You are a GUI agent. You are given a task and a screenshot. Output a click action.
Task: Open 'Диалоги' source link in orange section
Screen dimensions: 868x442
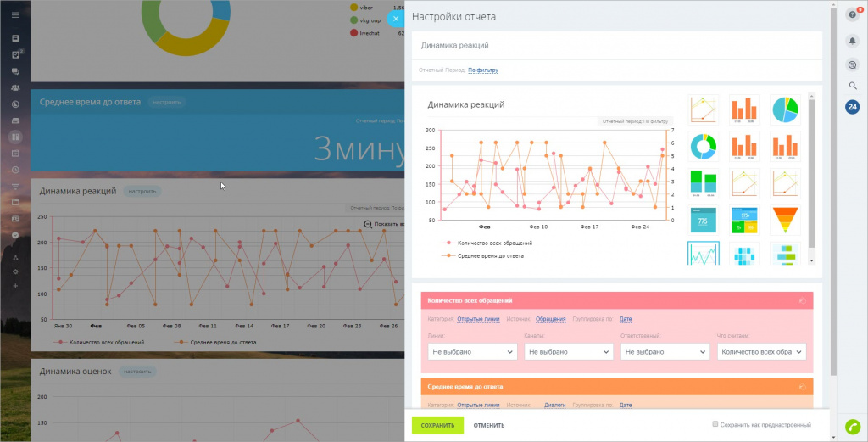[x=554, y=406]
